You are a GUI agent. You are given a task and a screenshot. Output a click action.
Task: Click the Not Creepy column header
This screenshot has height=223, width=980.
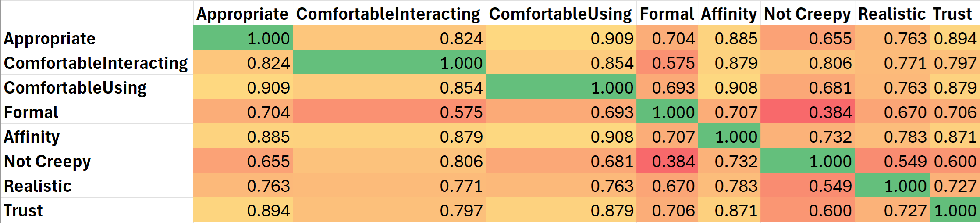[x=807, y=14]
